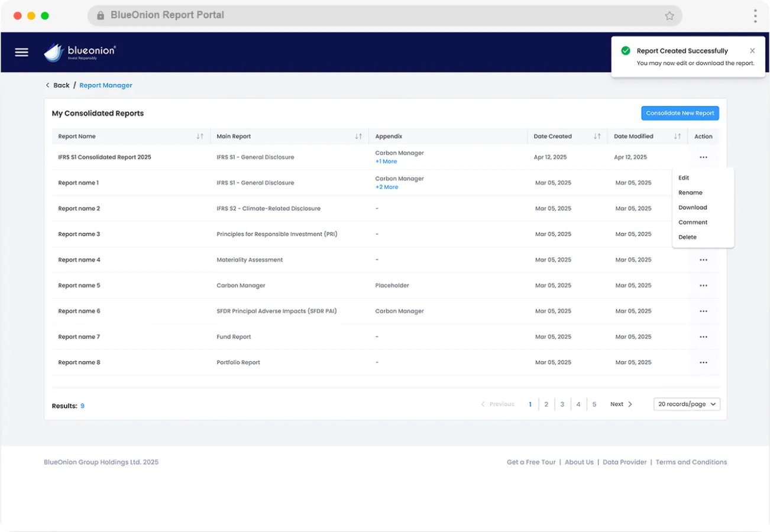Click the green success checkmark icon

(626, 51)
